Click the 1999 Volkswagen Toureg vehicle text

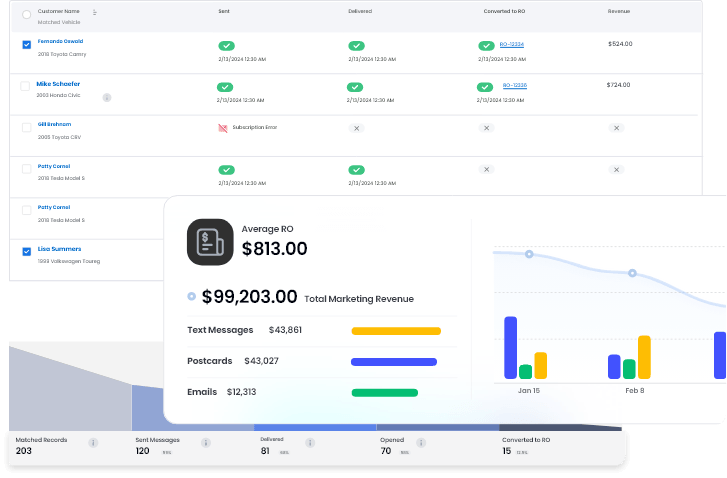(69, 261)
